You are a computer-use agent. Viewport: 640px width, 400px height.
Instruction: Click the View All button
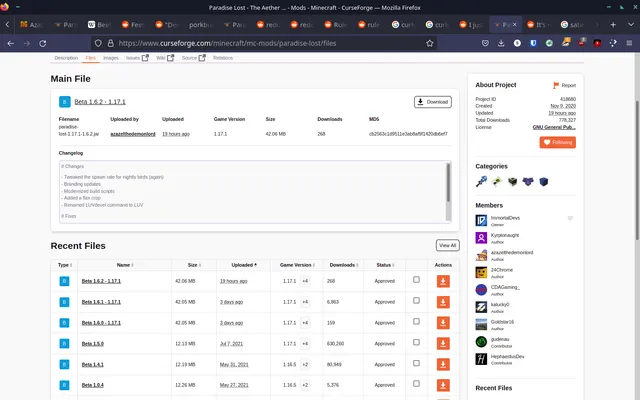click(x=447, y=245)
